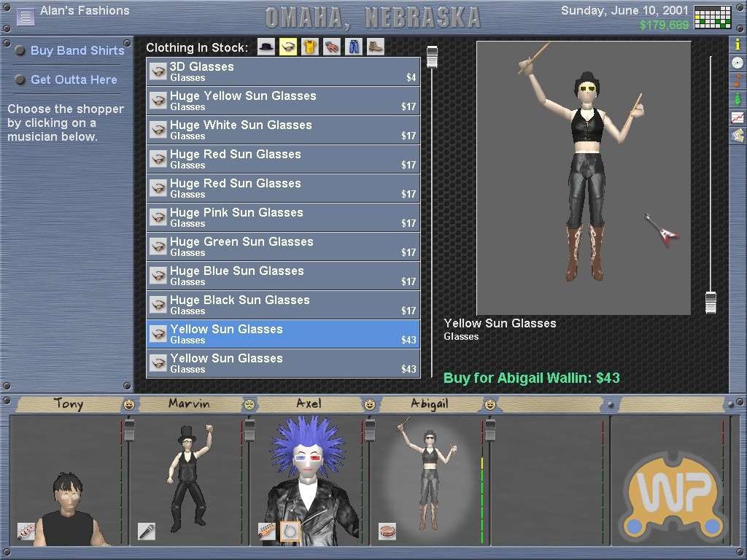The width and height of the screenshot is (747, 560).
Task: Show boots in the clothing stock
Action: pos(376,47)
